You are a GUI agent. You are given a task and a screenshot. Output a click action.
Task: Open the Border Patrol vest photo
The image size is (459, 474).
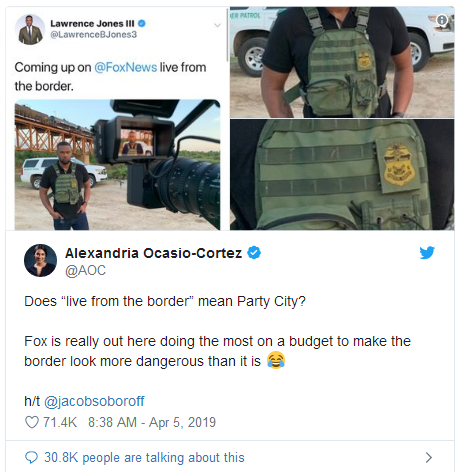(342, 62)
